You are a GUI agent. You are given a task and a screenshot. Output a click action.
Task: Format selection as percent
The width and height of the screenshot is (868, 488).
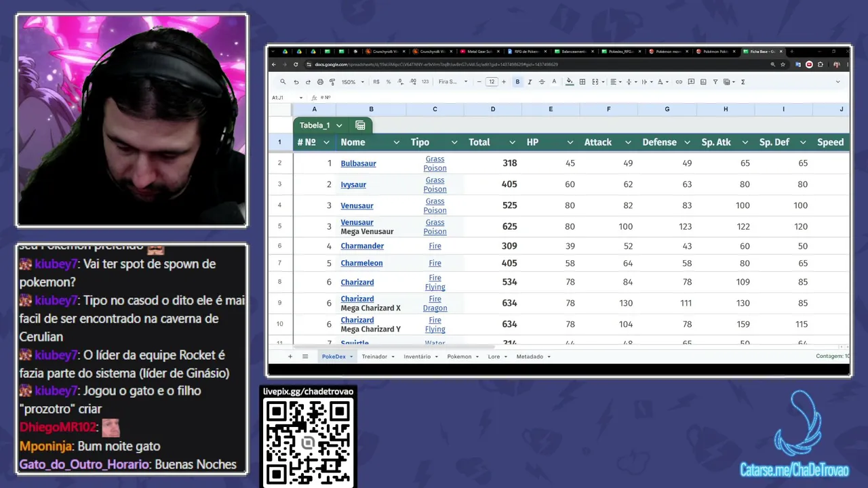(x=389, y=82)
